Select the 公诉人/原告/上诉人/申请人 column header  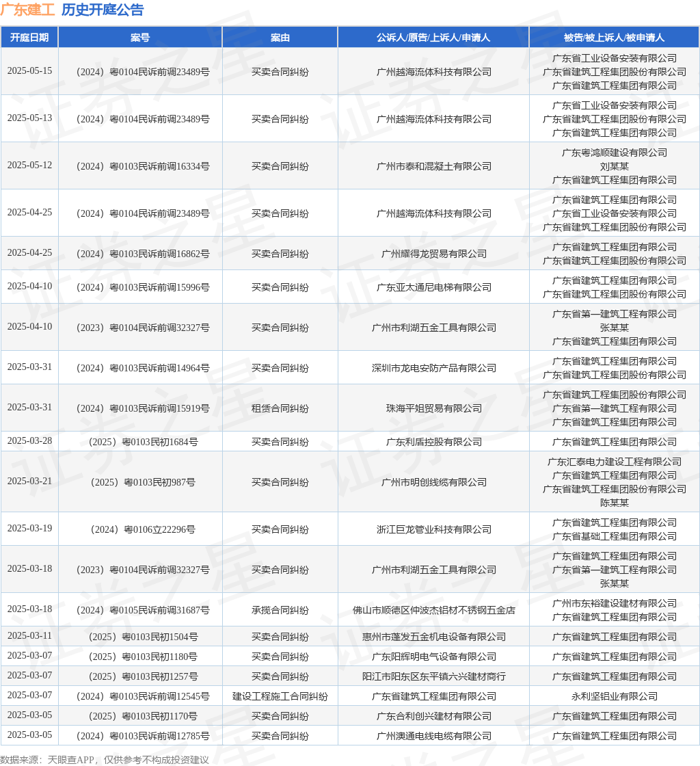433,38
